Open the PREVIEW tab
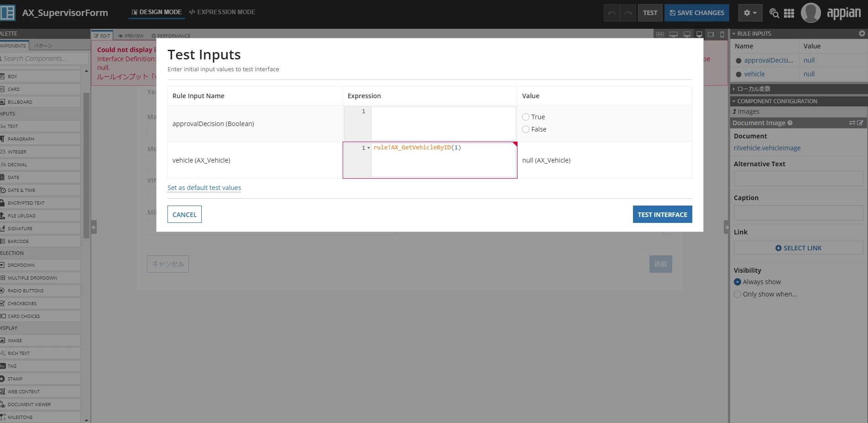The height and width of the screenshot is (423, 868). click(x=131, y=36)
